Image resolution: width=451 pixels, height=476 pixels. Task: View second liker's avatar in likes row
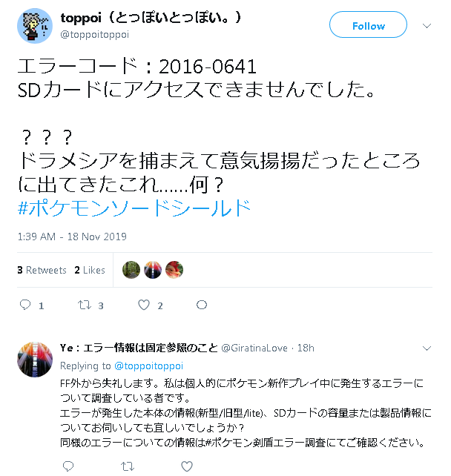point(153,270)
